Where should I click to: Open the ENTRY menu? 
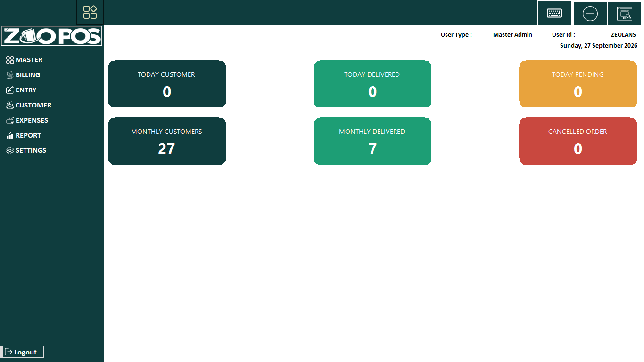(x=21, y=90)
